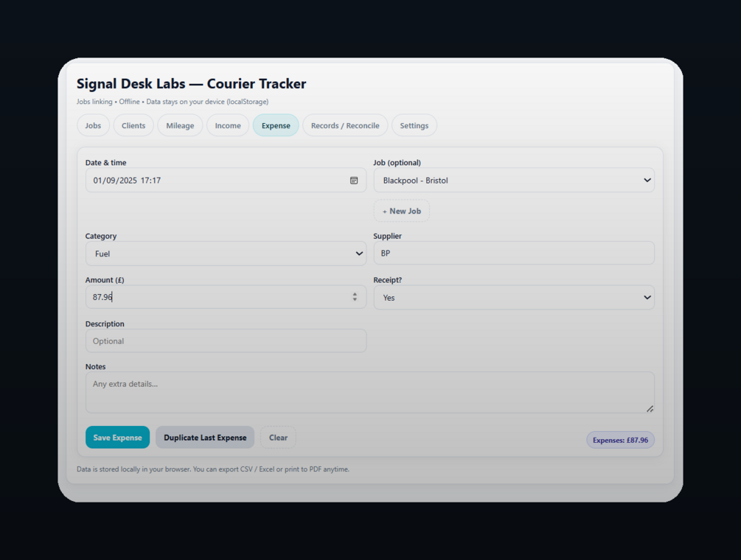The width and height of the screenshot is (741, 560).
Task: Focus the Supplier field containing BP
Action: [514, 253]
